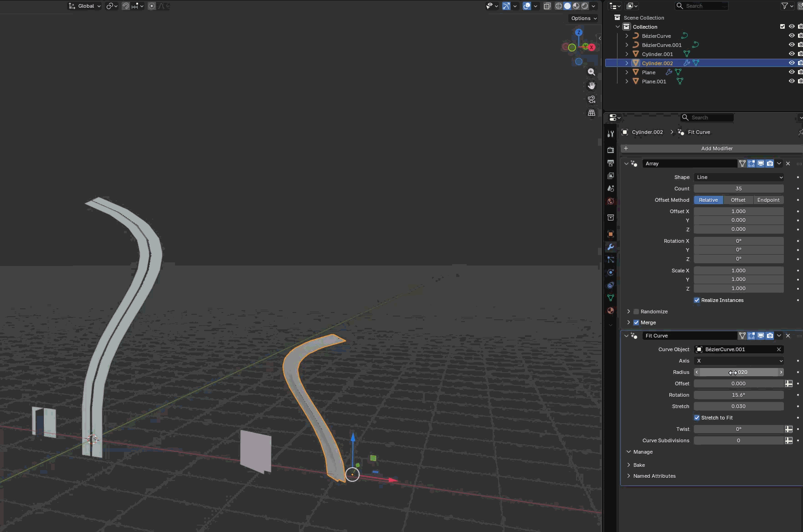Click the pan hand icon in viewport
Viewport: 803px width, 532px height.
coord(592,86)
